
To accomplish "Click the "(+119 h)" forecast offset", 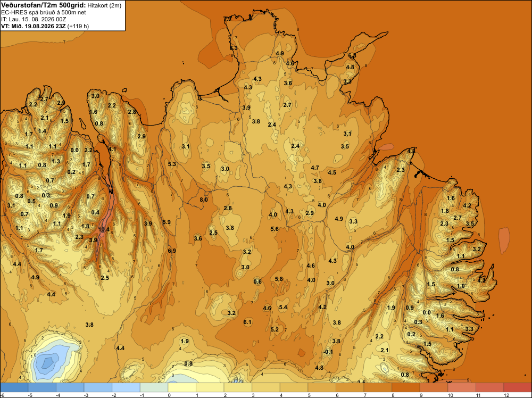I will [x=78, y=26].
